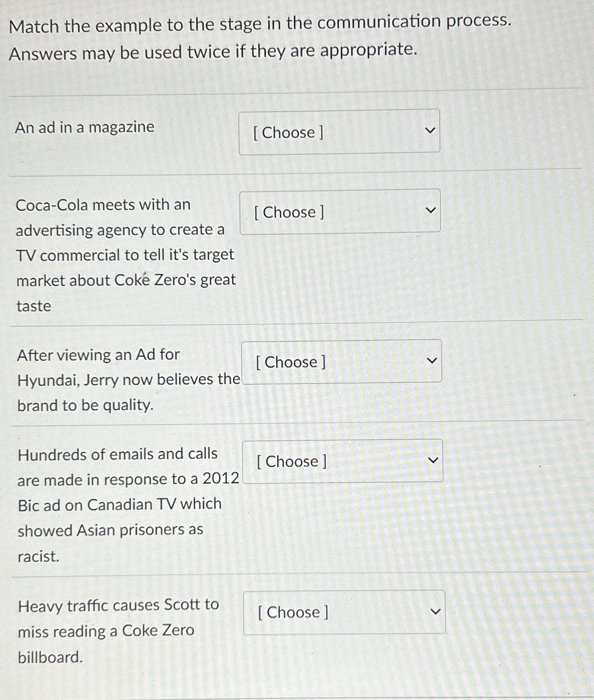
Task: Click the Coca-Cola Coke Zero example text
Action: [x=124, y=255]
